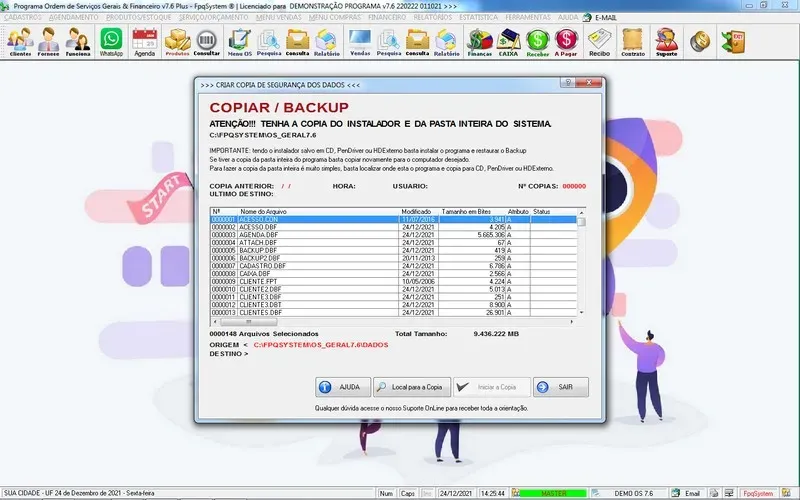Click the Recibo receipt icon
This screenshot has width=800, height=500.
pos(599,42)
